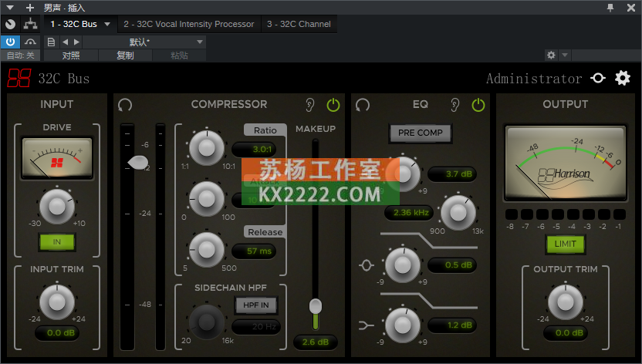Switch to 3 - 32C Channel tab
The width and height of the screenshot is (642, 364).
tap(299, 24)
